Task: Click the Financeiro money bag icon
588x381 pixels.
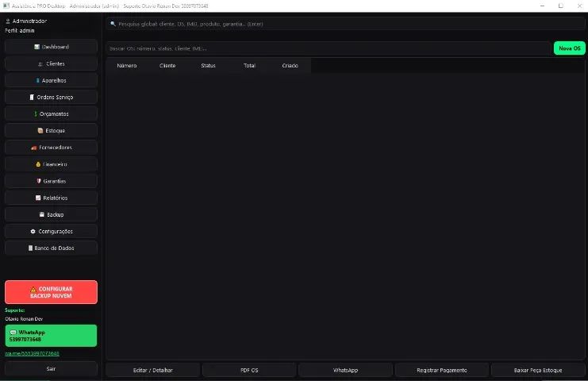Action: [38, 164]
